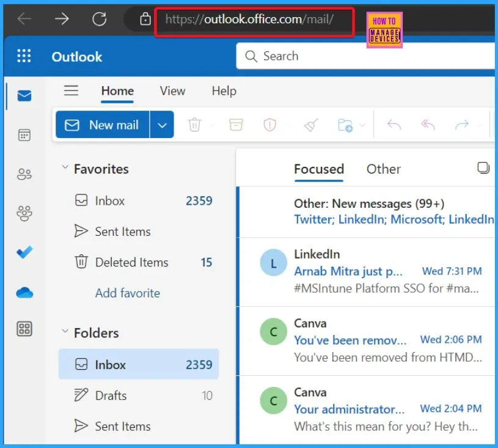Open the Mail module in the sidebar
The image size is (498, 448).
point(24,95)
